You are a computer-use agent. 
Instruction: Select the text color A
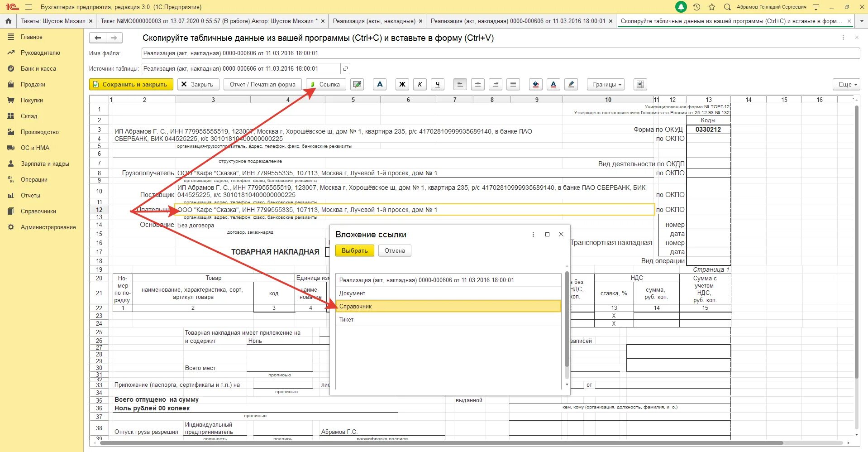[x=553, y=84]
